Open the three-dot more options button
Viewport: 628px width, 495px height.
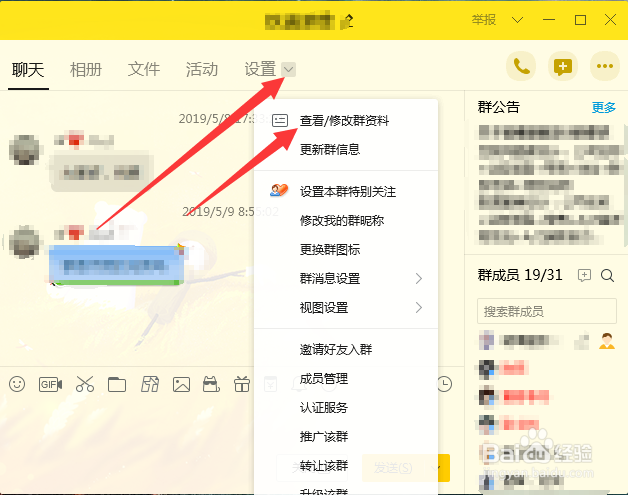coord(605,66)
